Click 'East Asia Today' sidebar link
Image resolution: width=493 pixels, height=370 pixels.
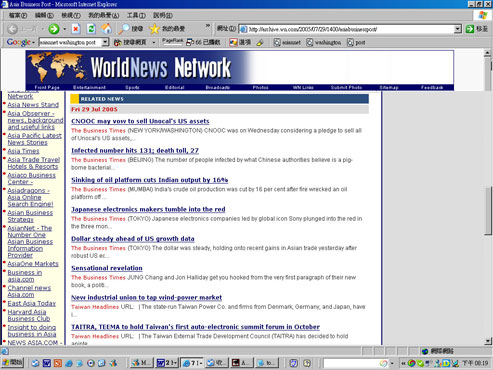(x=32, y=303)
